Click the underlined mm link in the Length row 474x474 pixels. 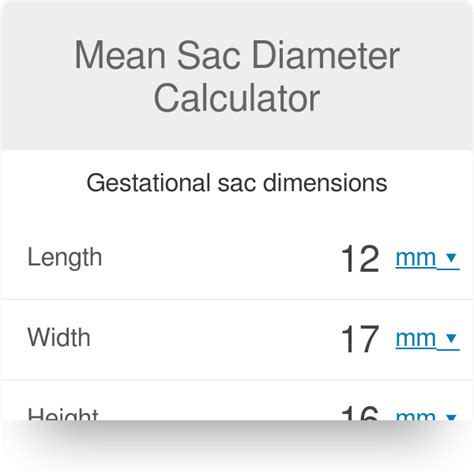click(x=416, y=259)
